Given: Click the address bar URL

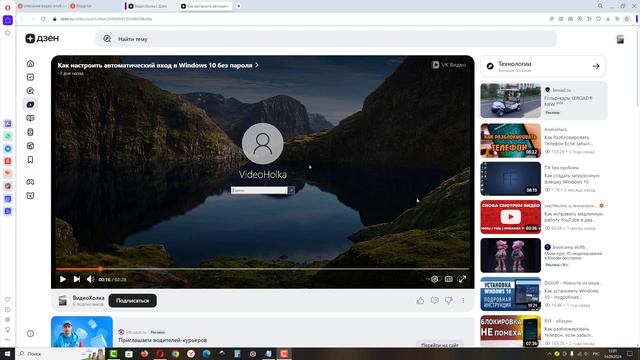Looking at the screenshot, I should [106, 19].
